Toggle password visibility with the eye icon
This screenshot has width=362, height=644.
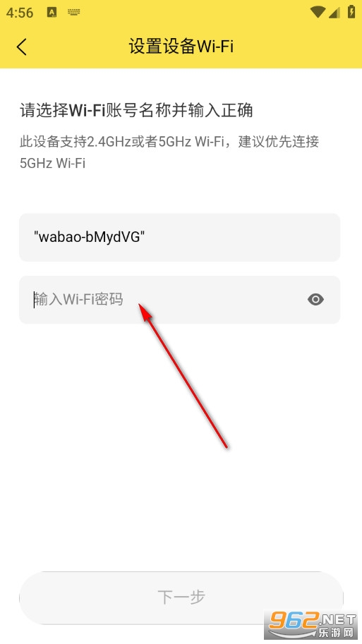pyautogui.click(x=315, y=299)
